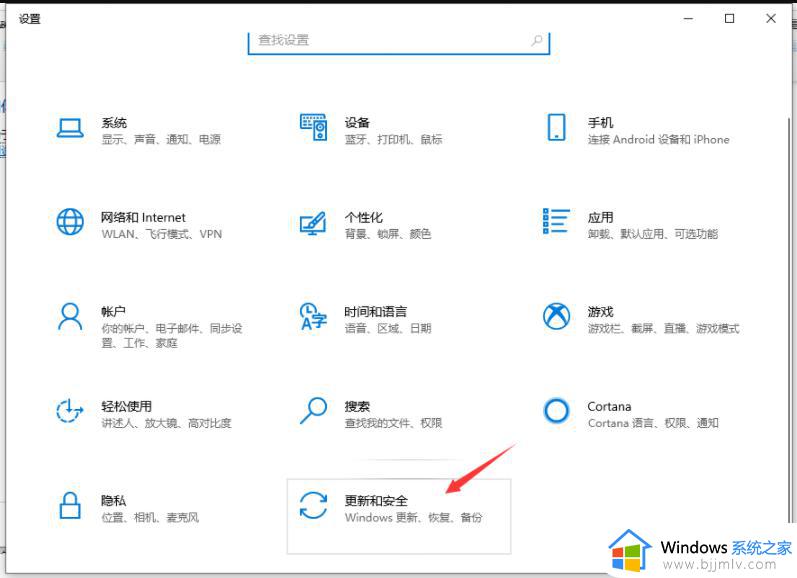Click description Cortana 语言、权限、通知
The height and width of the screenshot is (578, 797).
tap(653, 423)
